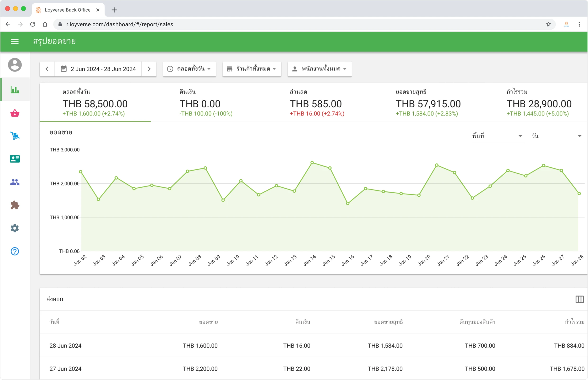588x380 pixels.
Task: Open the หน้าที่ time filter ตลอดทั้งวัน
Action: tap(189, 69)
